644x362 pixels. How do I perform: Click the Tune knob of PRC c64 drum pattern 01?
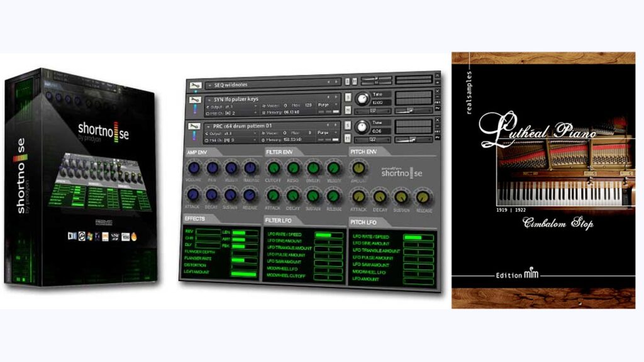tap(362, 127)
